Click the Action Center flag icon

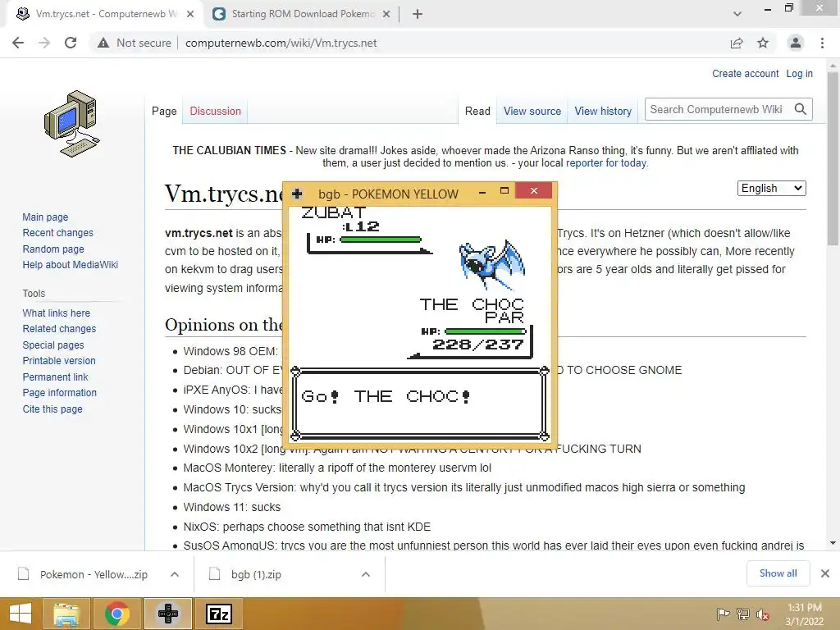tap(723, 614)
